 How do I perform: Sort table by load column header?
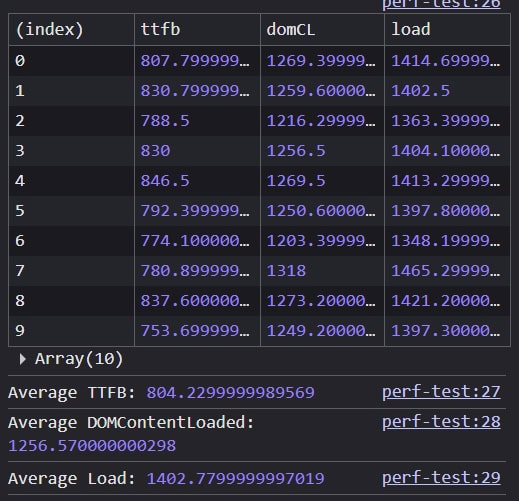click(x=447, y=29)
